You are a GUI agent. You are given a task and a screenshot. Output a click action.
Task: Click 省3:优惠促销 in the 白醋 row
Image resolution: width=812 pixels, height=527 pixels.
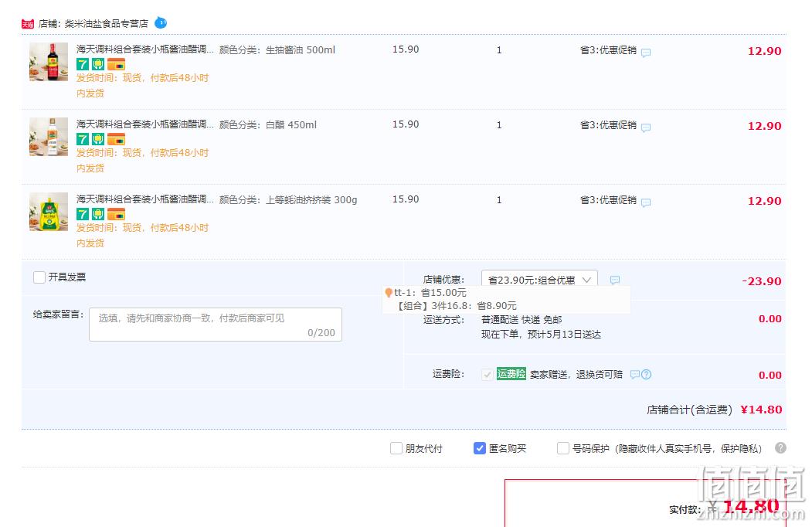608,125
